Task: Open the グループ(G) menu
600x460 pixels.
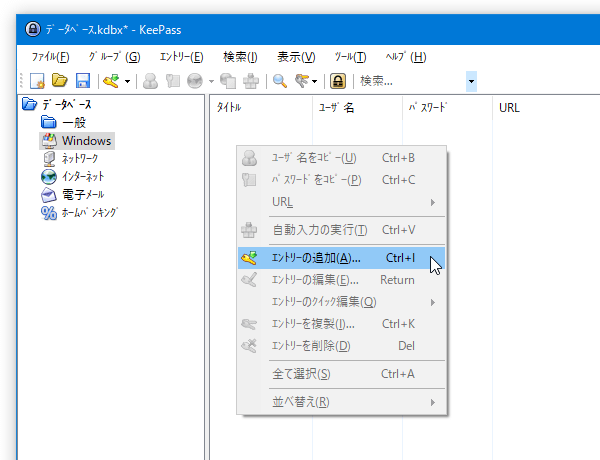Action: tap(114, 57)
